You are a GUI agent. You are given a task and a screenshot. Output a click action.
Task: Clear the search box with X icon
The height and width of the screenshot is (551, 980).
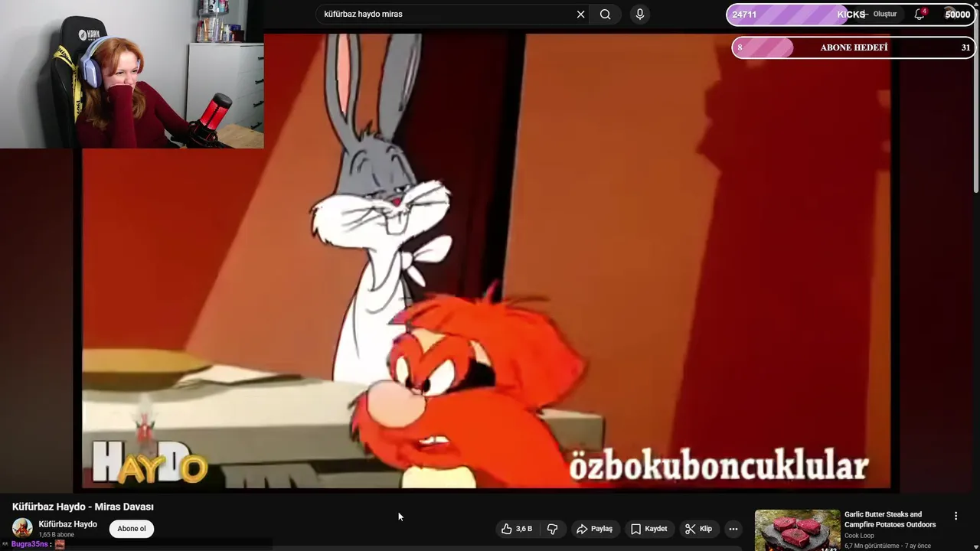click(x=580, y=14)
